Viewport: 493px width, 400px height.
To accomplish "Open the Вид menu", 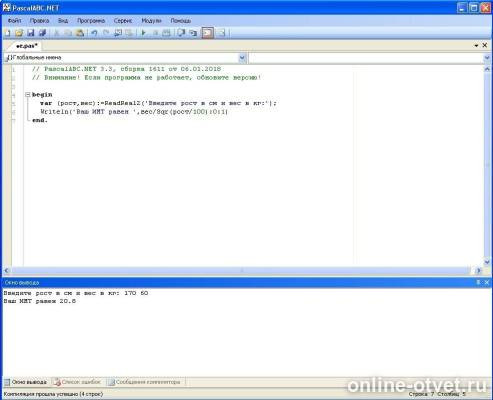I will (63, 21).
